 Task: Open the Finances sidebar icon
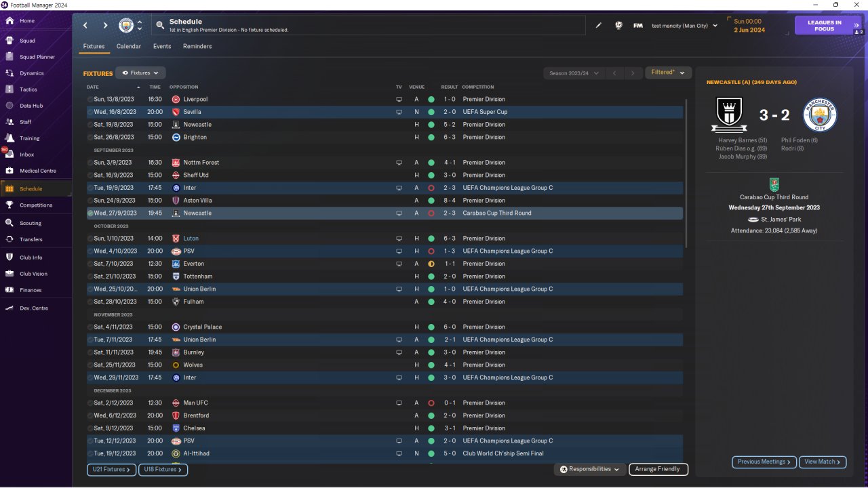tap(9, 290)
